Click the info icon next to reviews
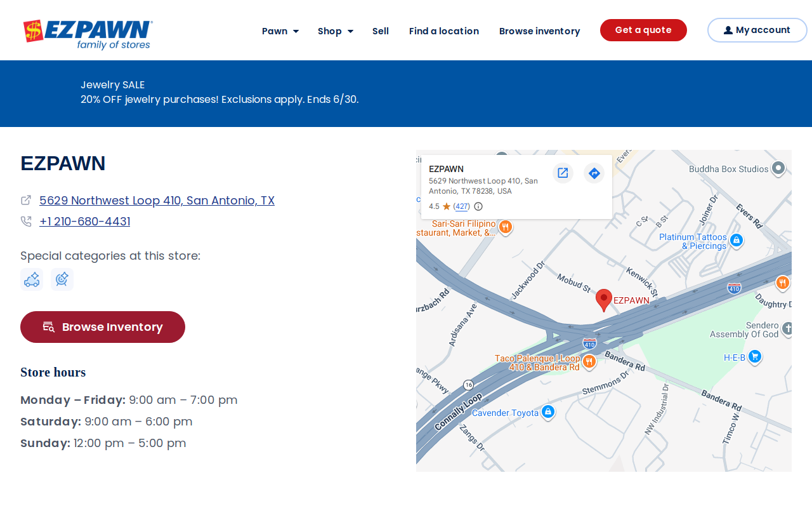 click(x=478, y=206)
